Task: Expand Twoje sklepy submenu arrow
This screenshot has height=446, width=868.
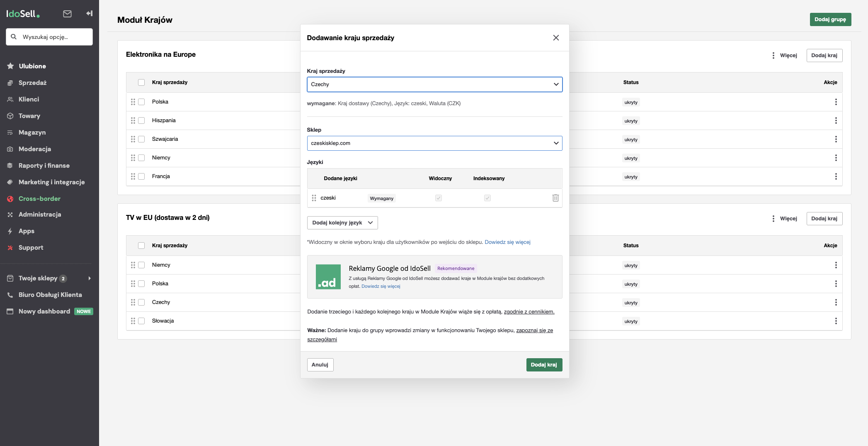Action: pos(90,278)
